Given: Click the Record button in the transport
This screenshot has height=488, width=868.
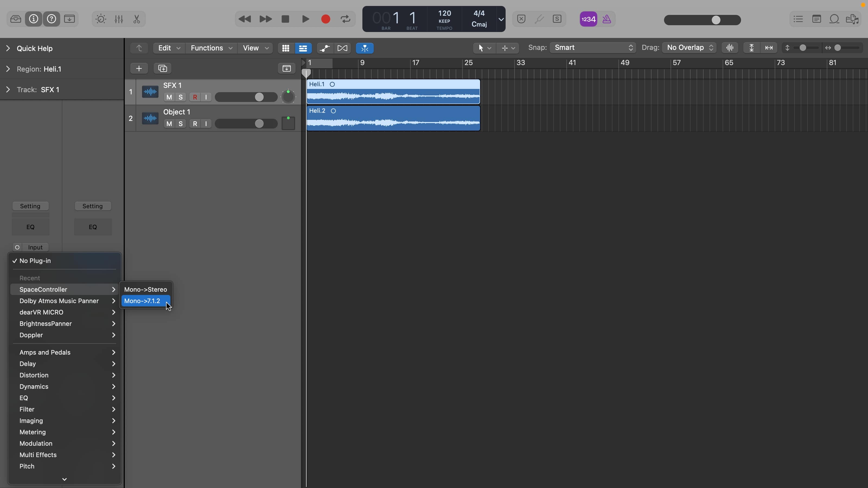Looking at the screenshot, I should coord(325,19).
